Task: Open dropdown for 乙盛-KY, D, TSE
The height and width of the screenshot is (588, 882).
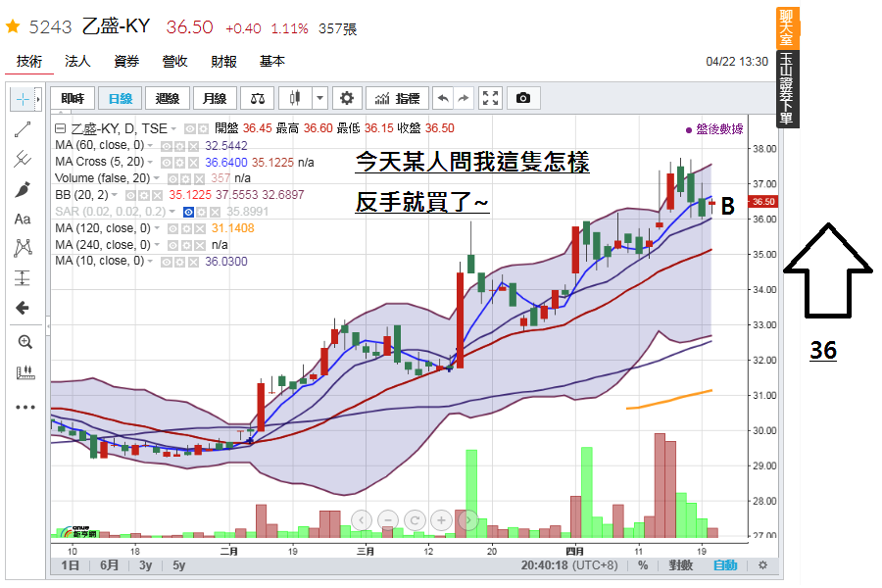Action: pos(173,129)
